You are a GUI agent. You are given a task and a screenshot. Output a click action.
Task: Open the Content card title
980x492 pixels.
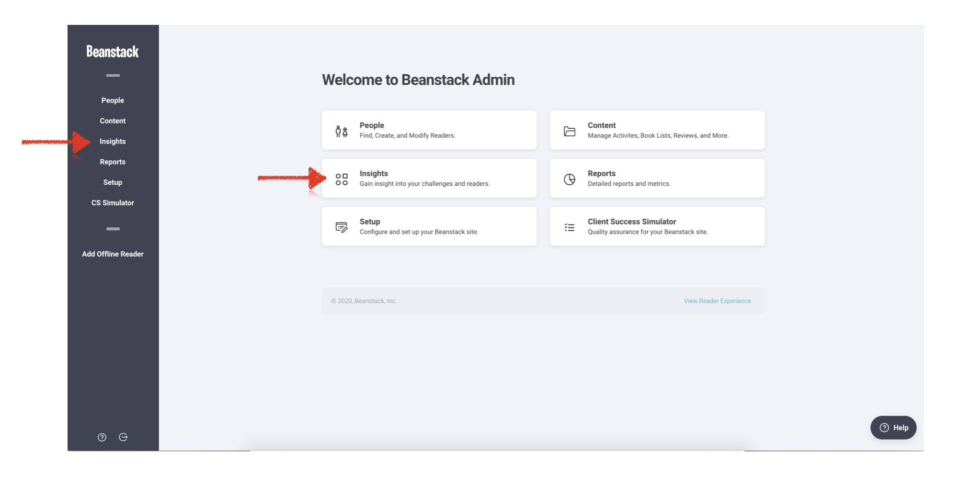(602, 125)
